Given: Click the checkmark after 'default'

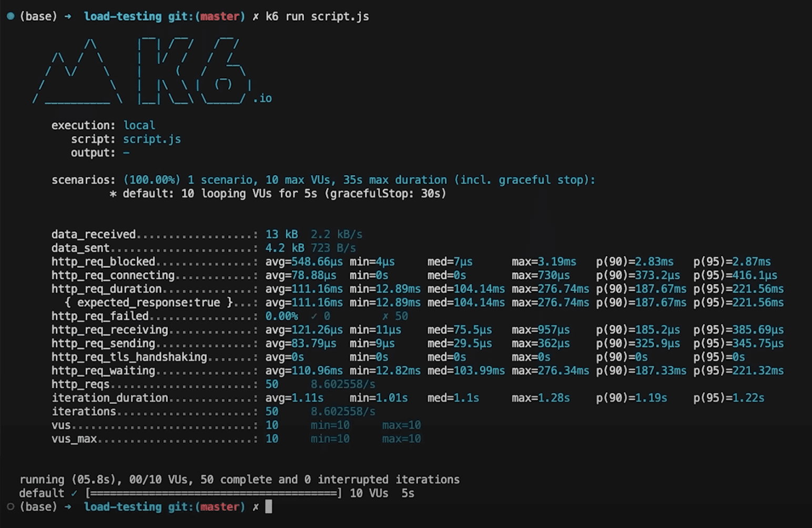Looking at the screenshot, I should 74,493.
